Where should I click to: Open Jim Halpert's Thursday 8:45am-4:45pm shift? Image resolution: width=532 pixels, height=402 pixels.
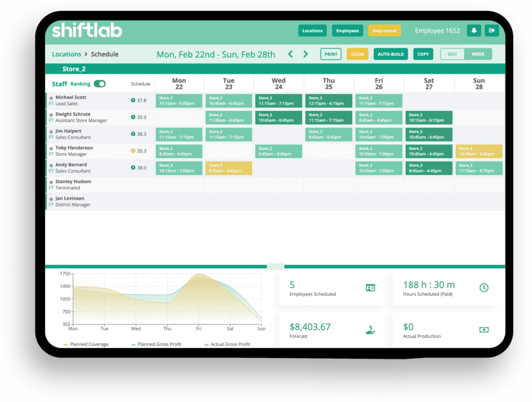tap(329, 135)
